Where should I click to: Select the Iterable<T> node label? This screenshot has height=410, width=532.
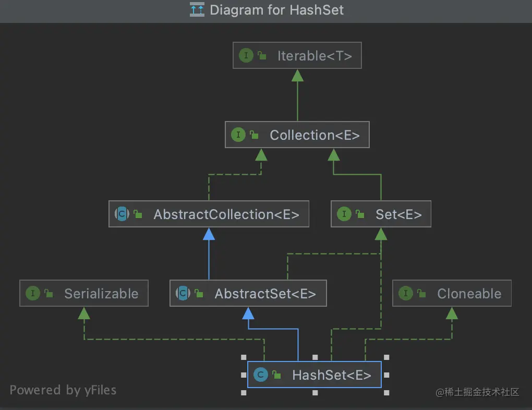pos(314,56)
